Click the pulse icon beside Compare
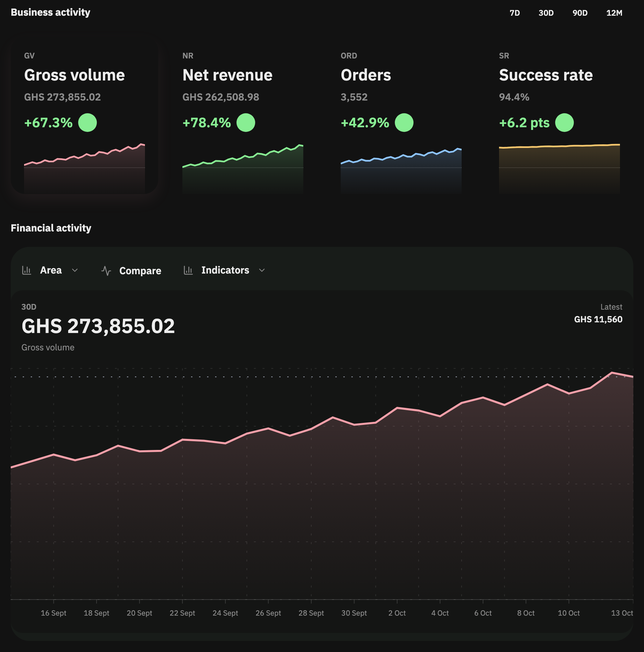This screenshot has width=644, height=652. 106,271
